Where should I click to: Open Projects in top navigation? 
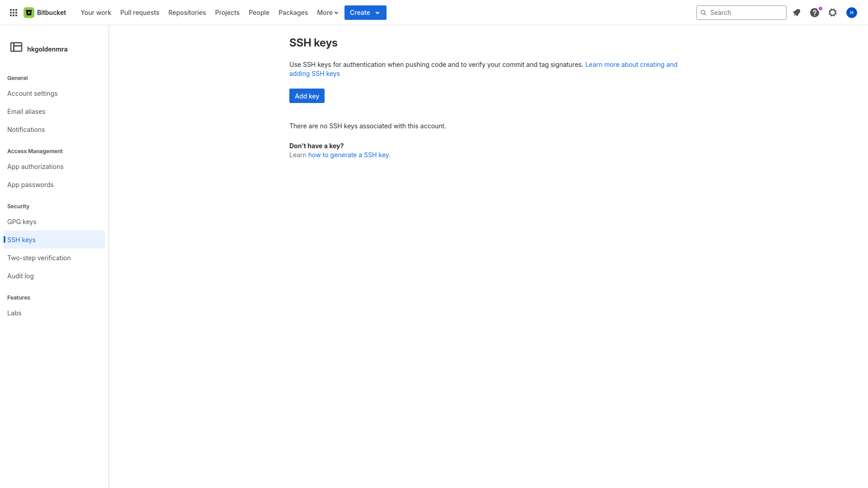[x=227, y=13]
